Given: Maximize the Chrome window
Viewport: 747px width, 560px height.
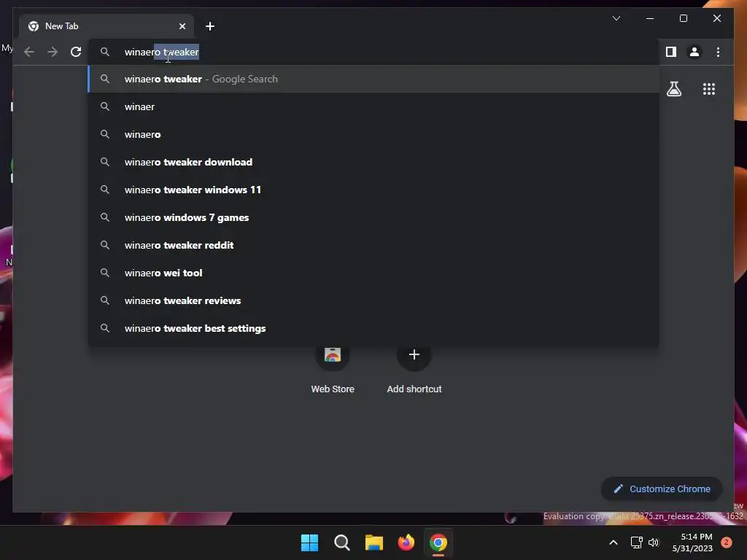Looking at the screenshot, I should pyautogui.click(x=683, y=18).
